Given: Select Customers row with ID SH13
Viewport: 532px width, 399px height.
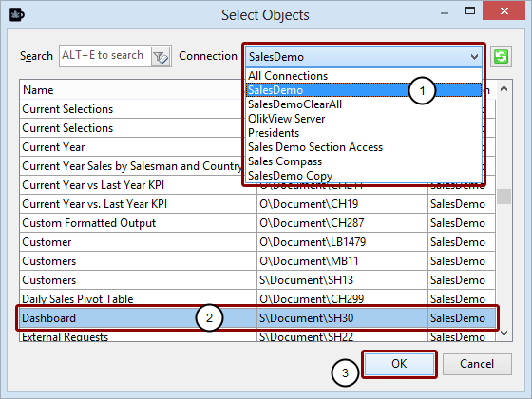Looking at the screenshot, I should 257,280.
